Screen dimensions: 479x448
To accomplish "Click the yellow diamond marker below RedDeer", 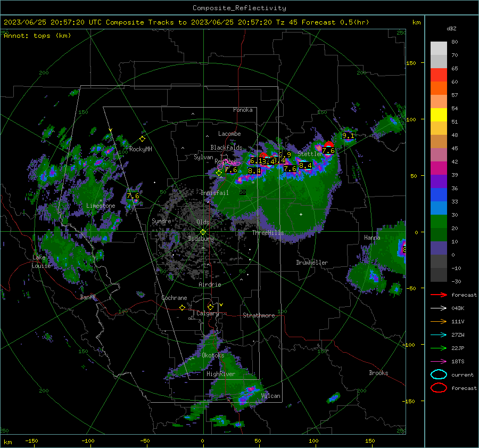I will (x=219, y=173).
